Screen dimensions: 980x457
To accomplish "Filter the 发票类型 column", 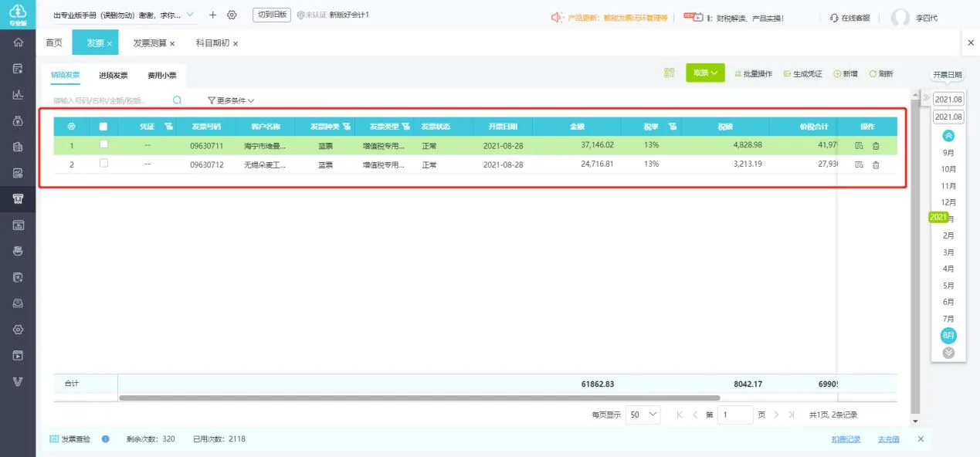I will (405, 126).
